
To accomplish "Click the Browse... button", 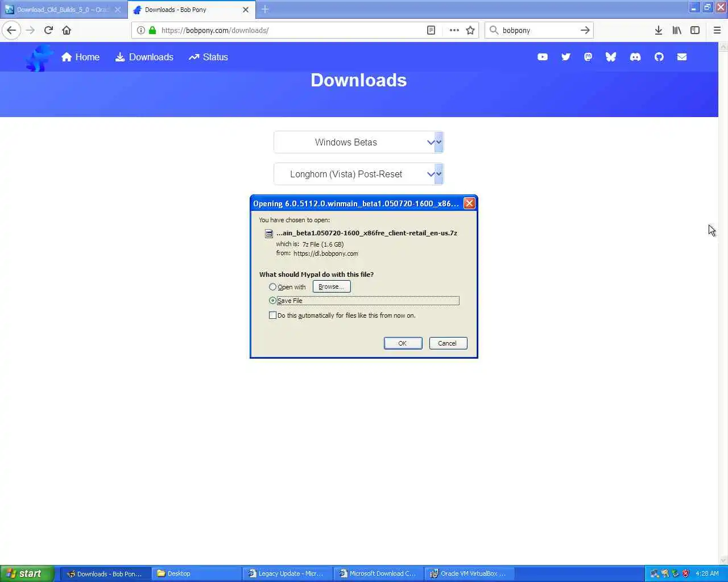I will pyautogui.click(x=332, y=287).
